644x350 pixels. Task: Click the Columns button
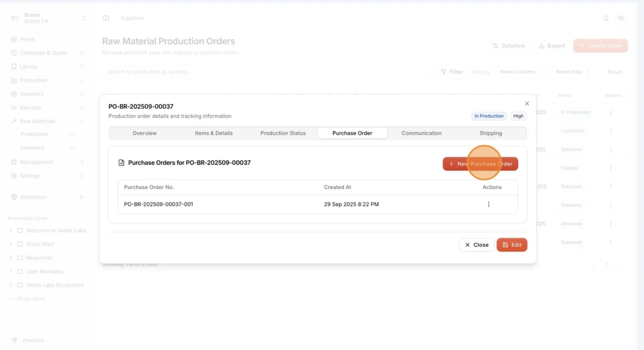pos(509,46)
